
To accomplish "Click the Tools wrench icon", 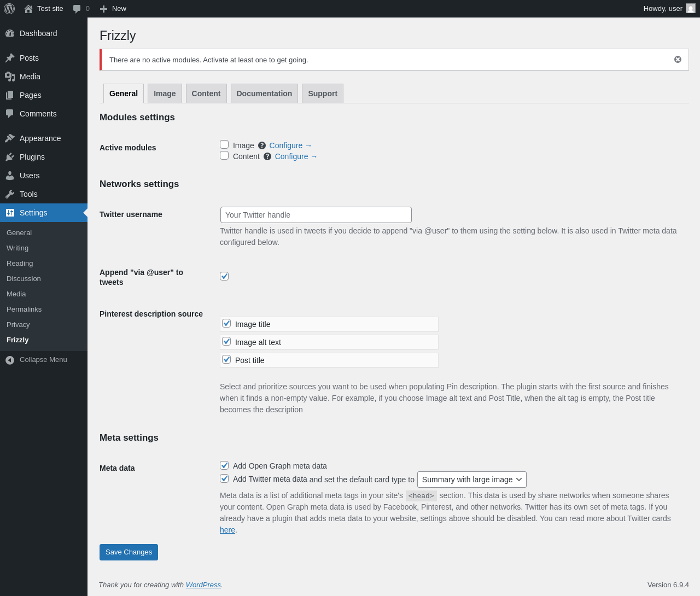I will click(x=10, y=194).
